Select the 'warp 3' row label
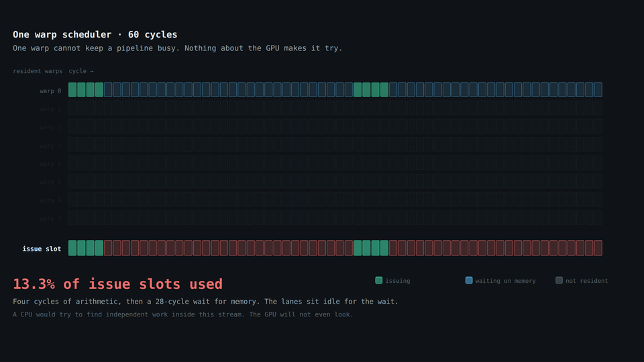Viewport: 644px width, 362px height. point(50,145)
